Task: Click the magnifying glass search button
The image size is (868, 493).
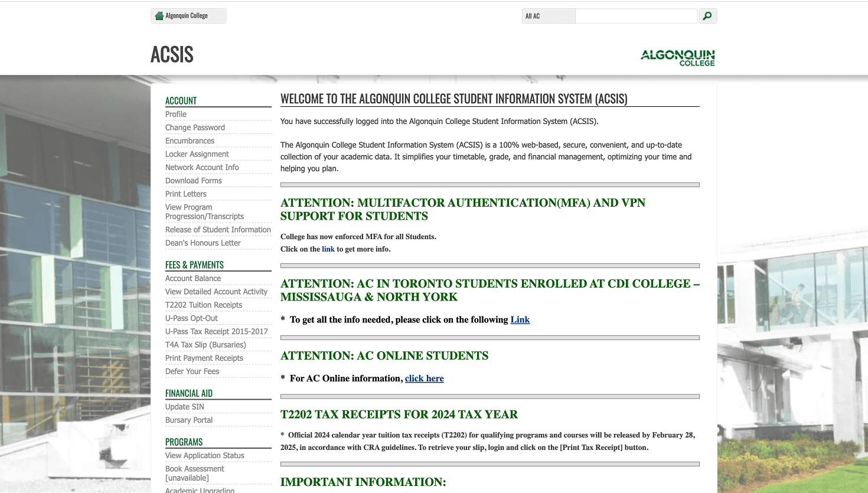Action: [708, 16]
